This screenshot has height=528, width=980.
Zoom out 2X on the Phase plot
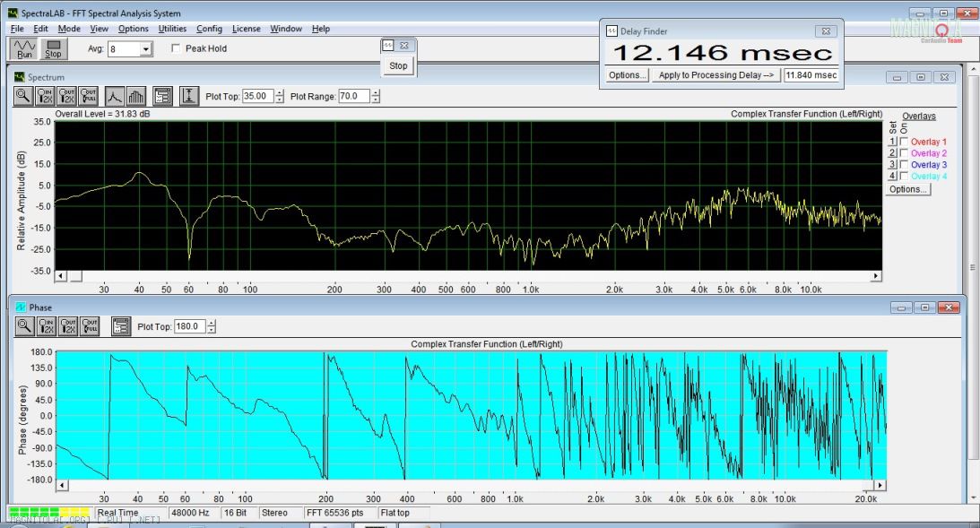point(68,325)
